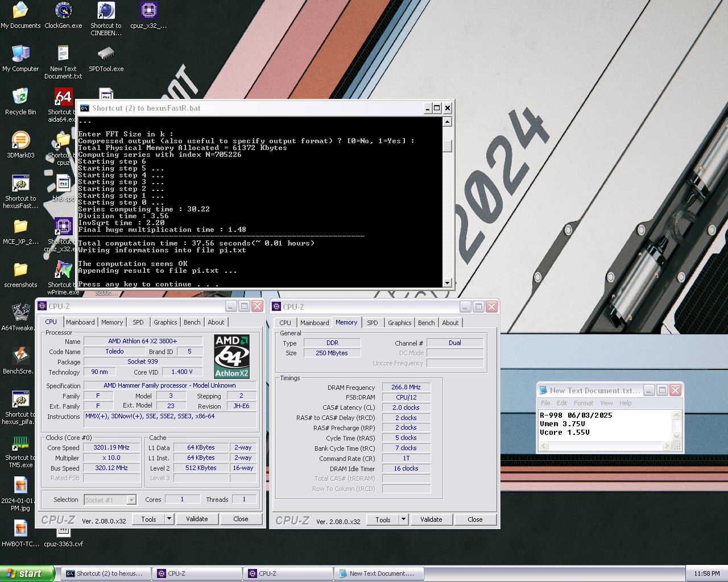Click the system clock showing 11:58 PM
Screen dimensions: 728x582
point(706,573)
